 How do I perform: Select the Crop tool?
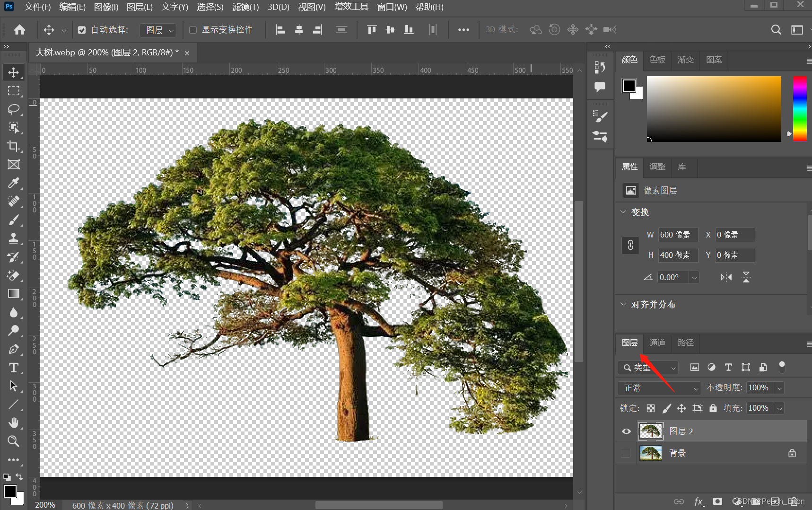[x=14, y=146]
